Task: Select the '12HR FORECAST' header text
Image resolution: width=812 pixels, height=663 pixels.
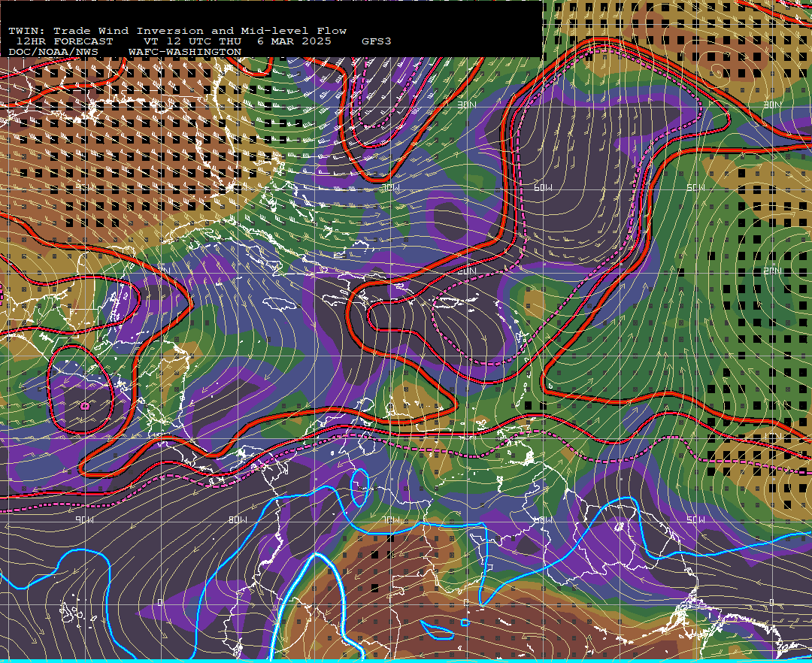Action: click(64, 41)
